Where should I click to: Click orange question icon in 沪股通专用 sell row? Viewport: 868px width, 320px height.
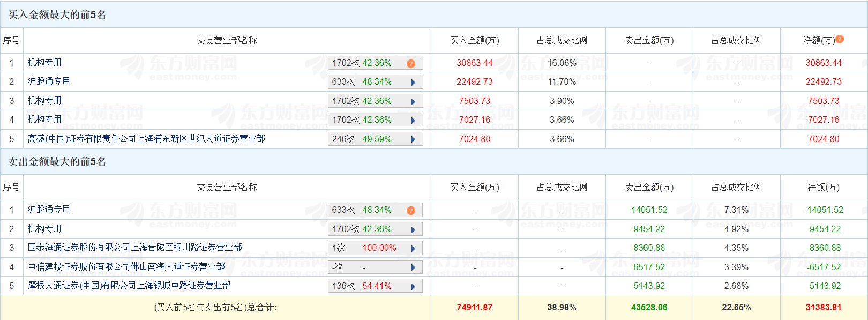411,210
